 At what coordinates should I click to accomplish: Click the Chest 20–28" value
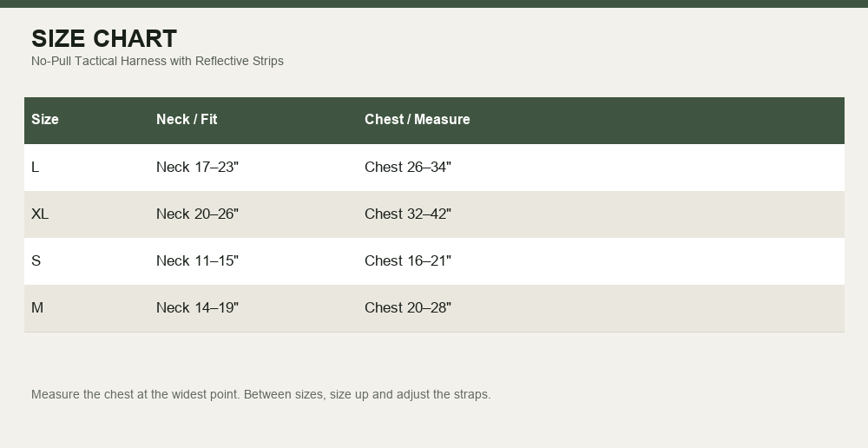click(408, 307)
